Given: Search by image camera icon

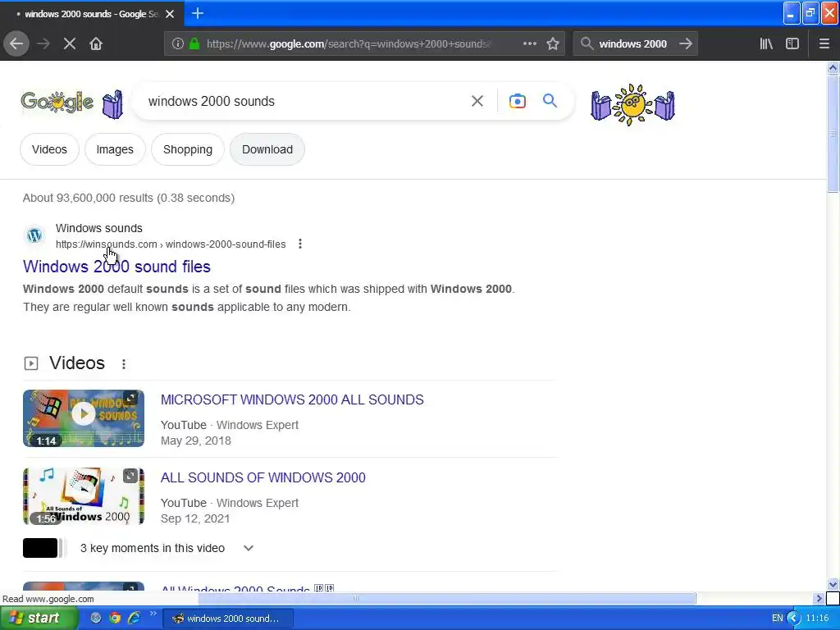Looking at the screenshot, I should point(518,101).
